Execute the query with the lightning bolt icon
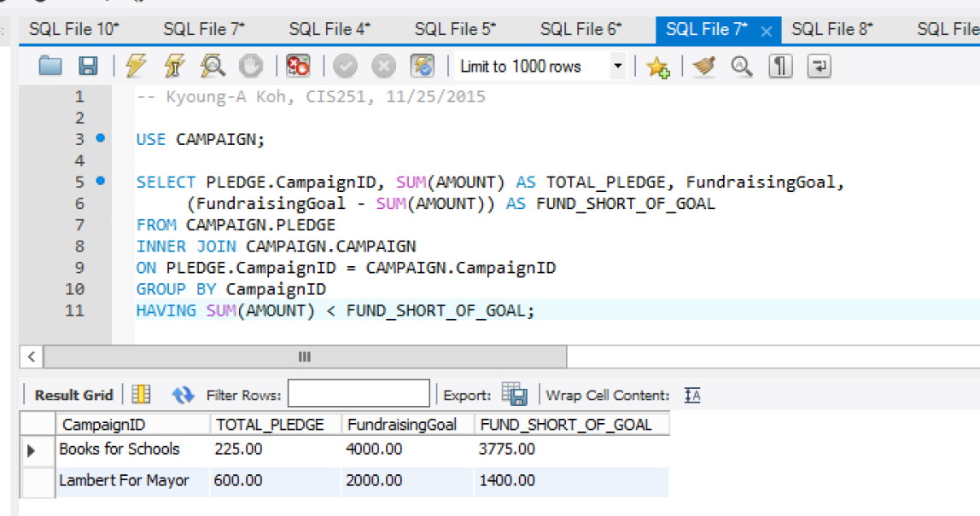 click(x=136, y=66)
